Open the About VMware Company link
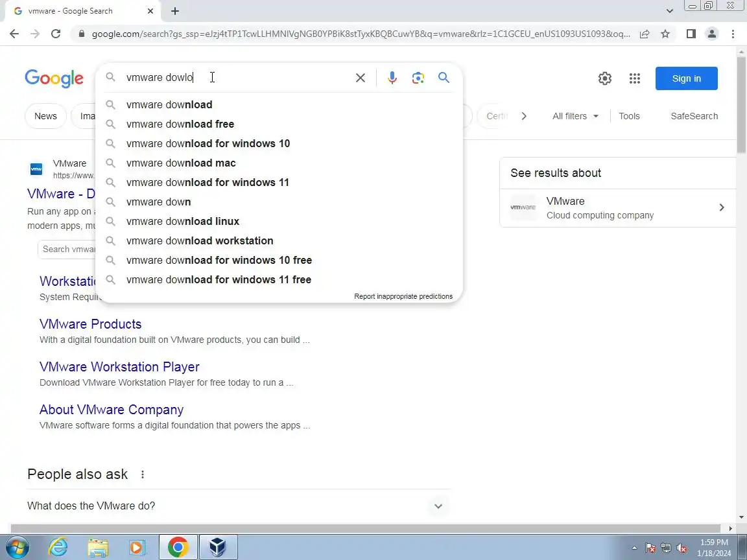The height and width of the screenshot is (560, 747). coord(112,410)
